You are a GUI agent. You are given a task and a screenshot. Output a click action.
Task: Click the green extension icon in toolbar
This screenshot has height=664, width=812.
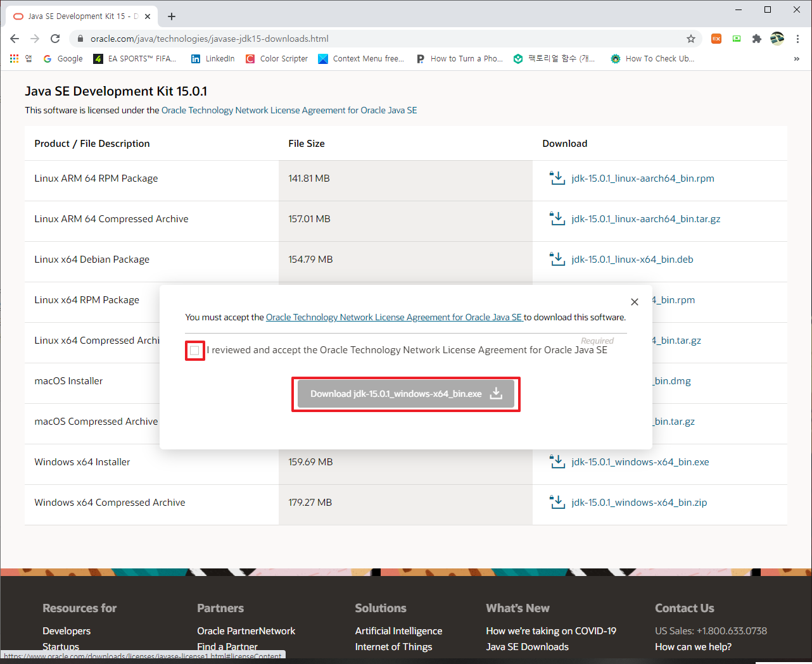tap(737, 39)
